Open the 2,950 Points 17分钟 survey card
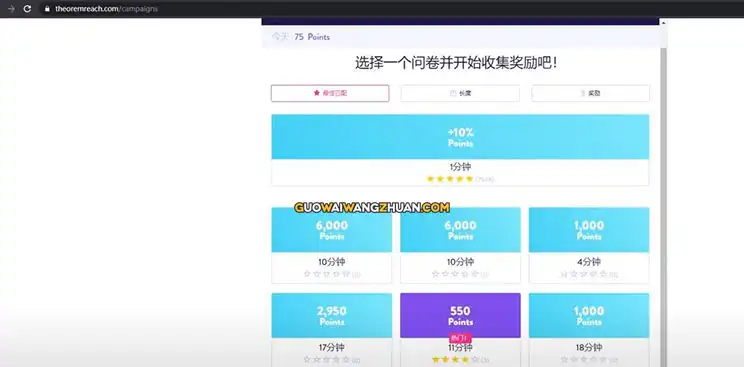The height and width of the screenshot is (367, 744). [x=332, y=329]
